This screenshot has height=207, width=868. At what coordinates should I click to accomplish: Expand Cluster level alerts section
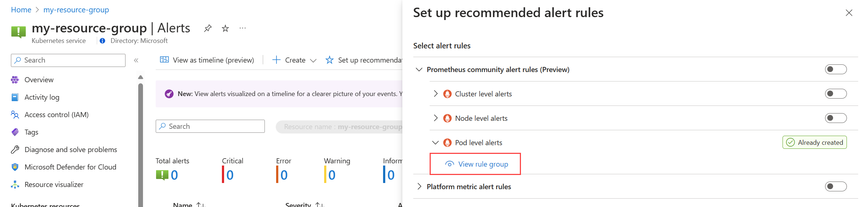point(435,94)
